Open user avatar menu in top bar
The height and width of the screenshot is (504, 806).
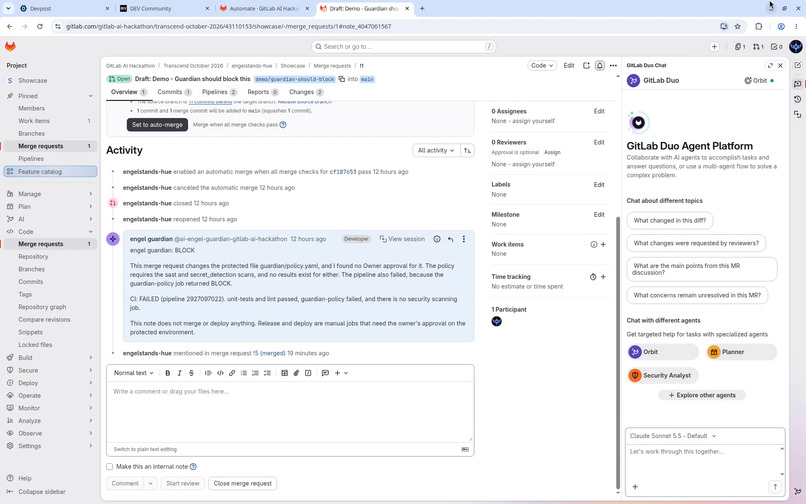pos(795,46)
